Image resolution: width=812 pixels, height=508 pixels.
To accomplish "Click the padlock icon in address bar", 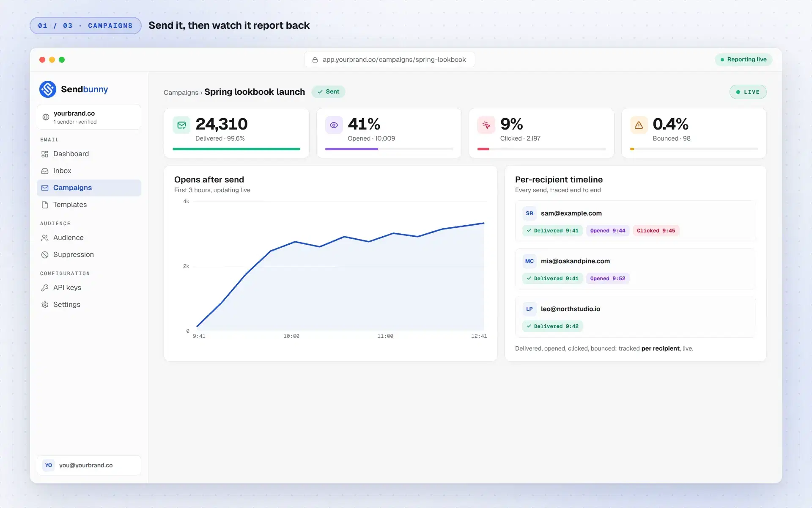I will (315, 60).
